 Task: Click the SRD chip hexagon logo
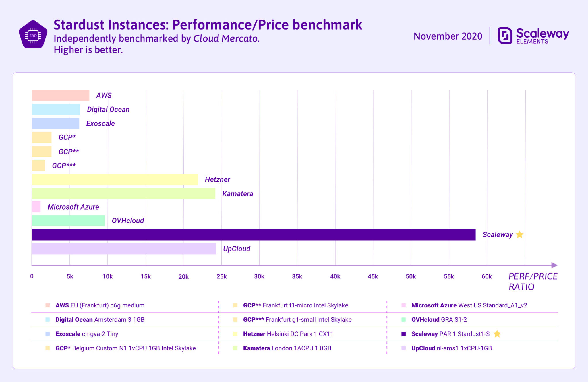(33, 34)
